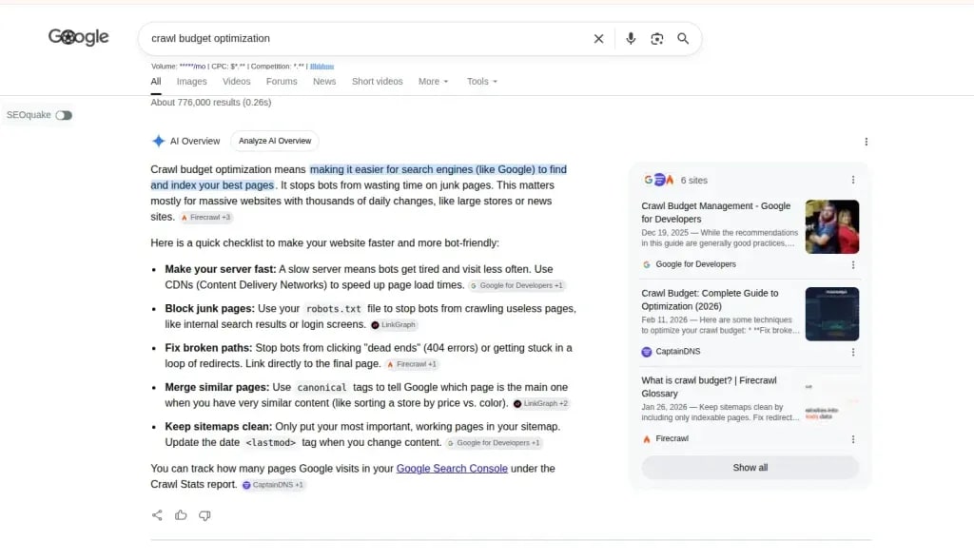Viewport: 974px width, 560px height.
Task: Click the Google for Developers source favicon
Action: [647, 264]
